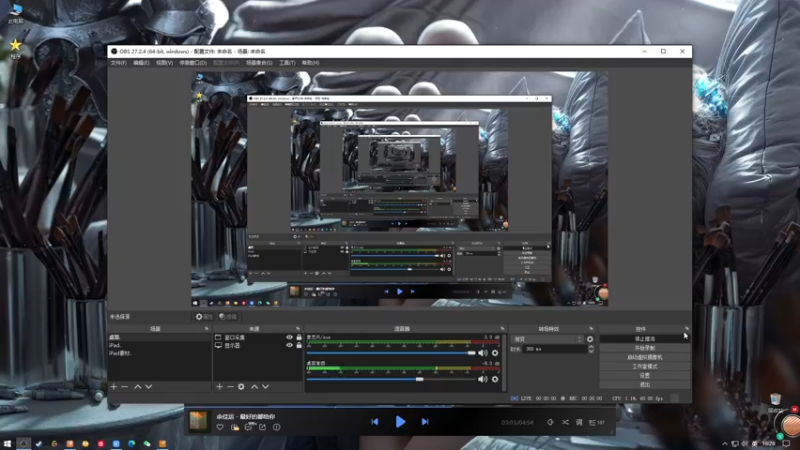Skip to previous track in music player
The height and width of the screenshot is (450, 800).
(375, 422)
